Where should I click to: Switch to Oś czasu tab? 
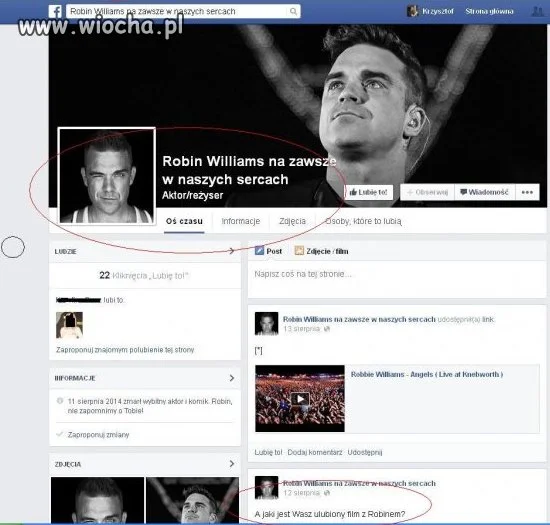184,221
